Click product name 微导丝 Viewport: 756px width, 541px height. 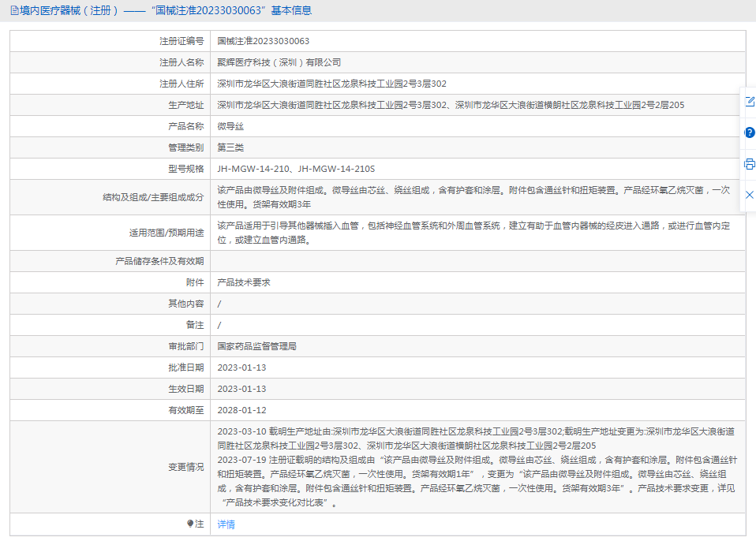click(230, 126)
